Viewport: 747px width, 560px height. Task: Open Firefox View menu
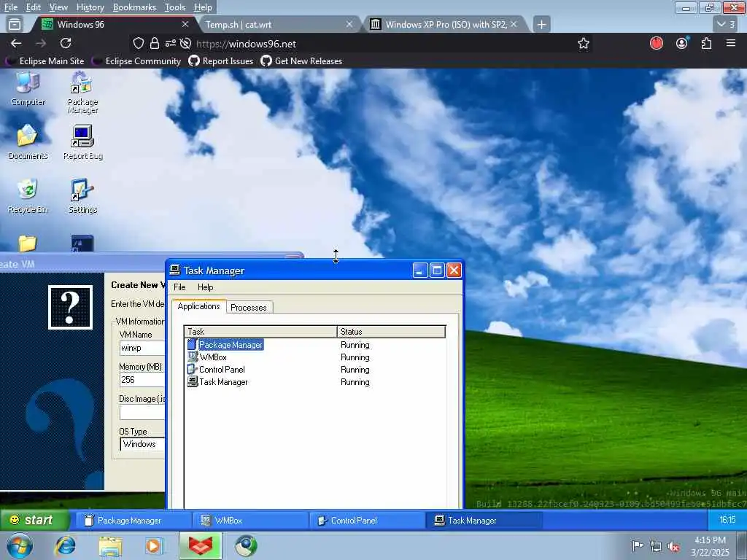point(58,7)
